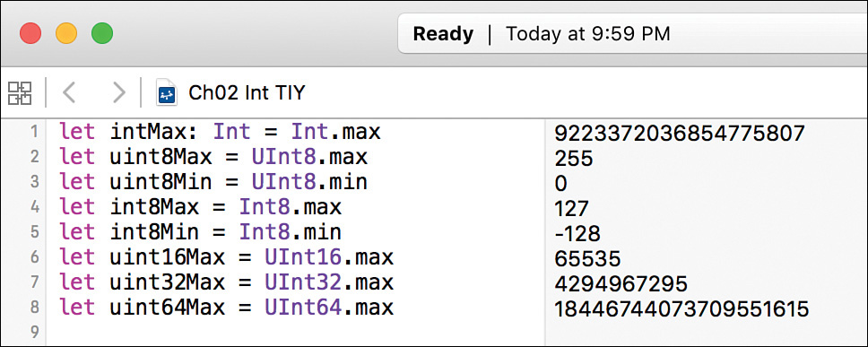Click UInt64 type in line 8
Image resolution: width=868 pixels, height=347 pixels.
tap(304, 308)
